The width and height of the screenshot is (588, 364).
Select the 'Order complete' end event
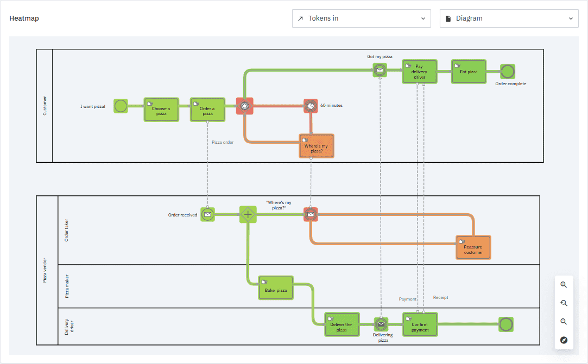tap(508, 72)
